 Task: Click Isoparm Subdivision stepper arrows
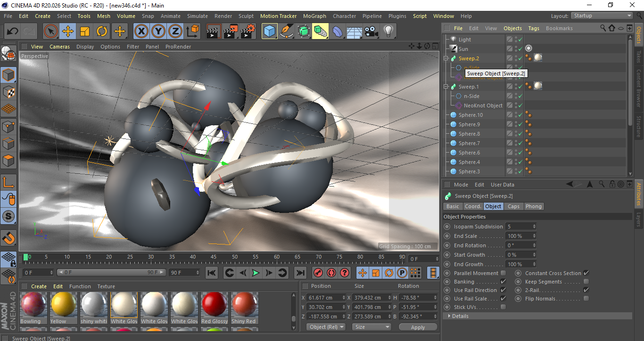coord(534,227)
